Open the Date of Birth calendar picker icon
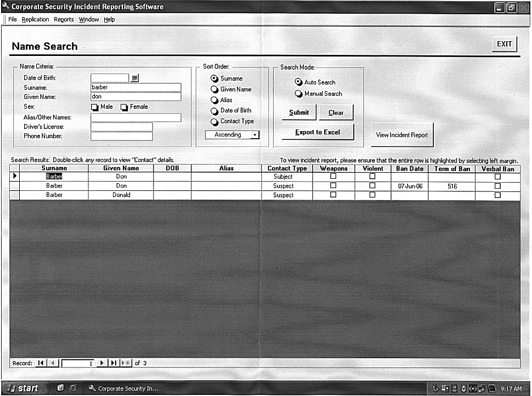The width and height of the screenshot is (532, 396). point(135,78)
